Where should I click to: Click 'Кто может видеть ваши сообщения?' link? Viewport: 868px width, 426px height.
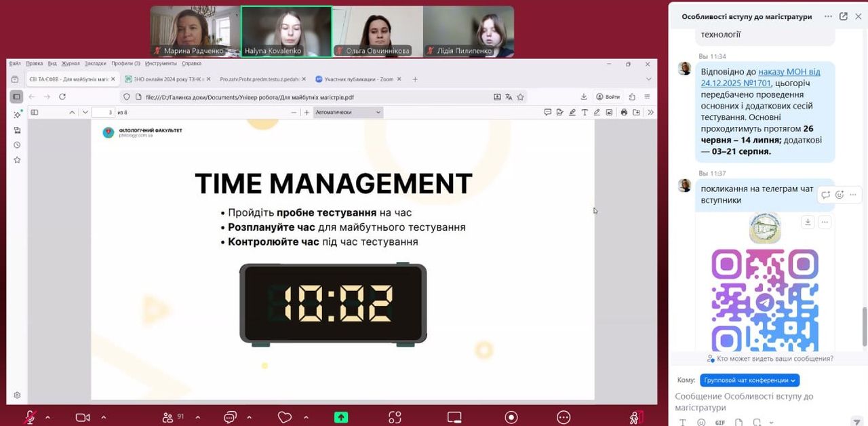pos(774,358)
